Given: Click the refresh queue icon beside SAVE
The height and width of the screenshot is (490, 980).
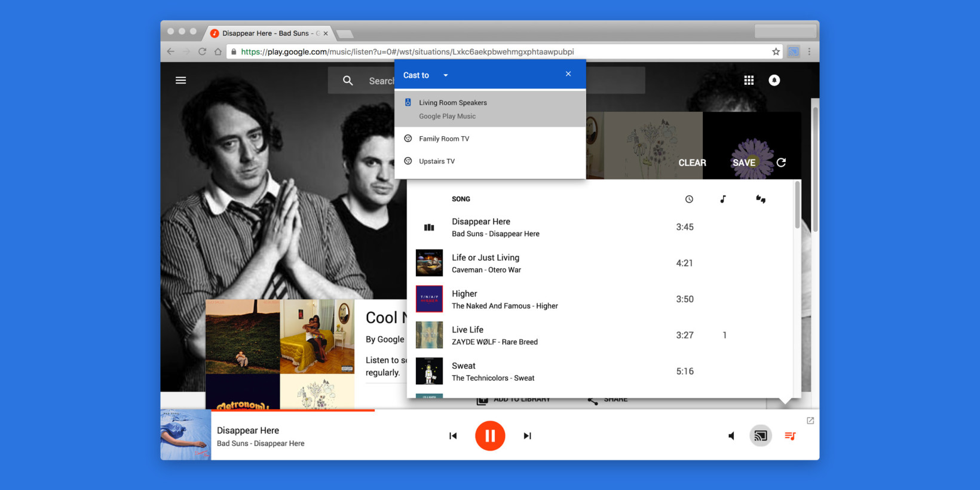Looking at the screenshot, I should [x=781, y=163].
